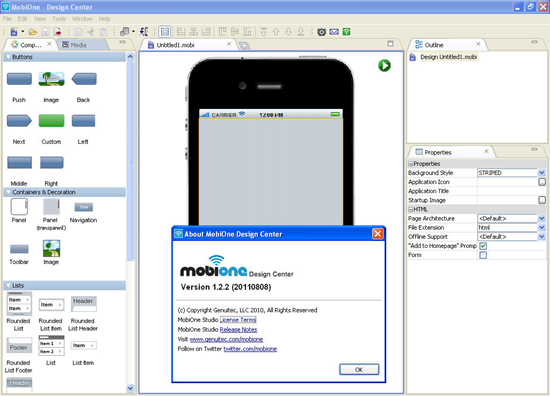Choose the Rounded List component

(19, 304)
